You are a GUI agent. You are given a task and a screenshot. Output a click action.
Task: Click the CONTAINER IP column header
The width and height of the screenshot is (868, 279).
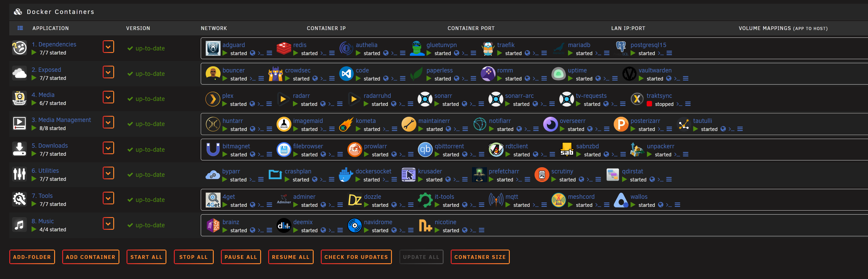click(326, 28)
